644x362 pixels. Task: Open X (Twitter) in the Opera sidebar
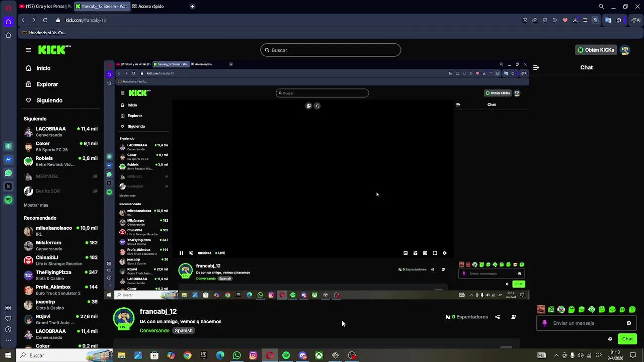8,187
